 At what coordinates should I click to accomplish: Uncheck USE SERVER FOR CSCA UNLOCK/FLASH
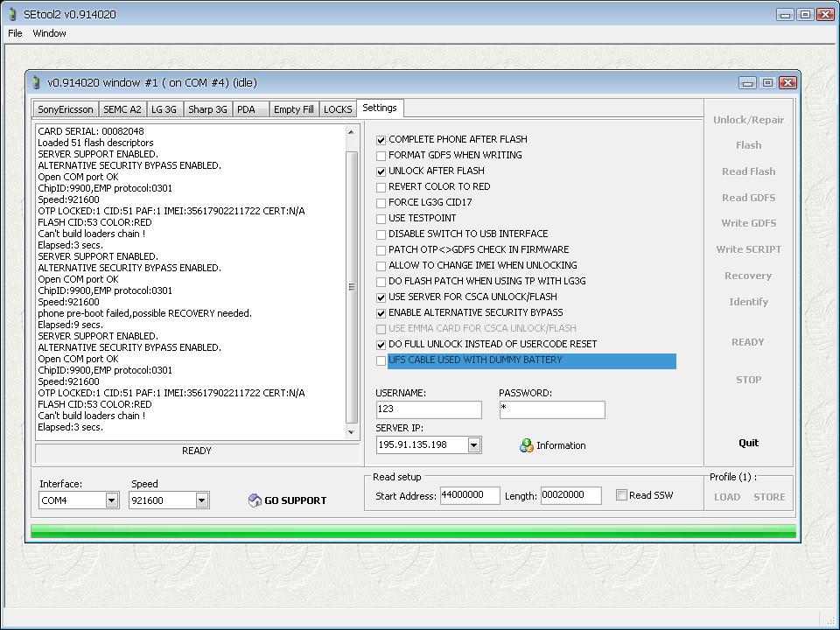click(x=381, y=297)
